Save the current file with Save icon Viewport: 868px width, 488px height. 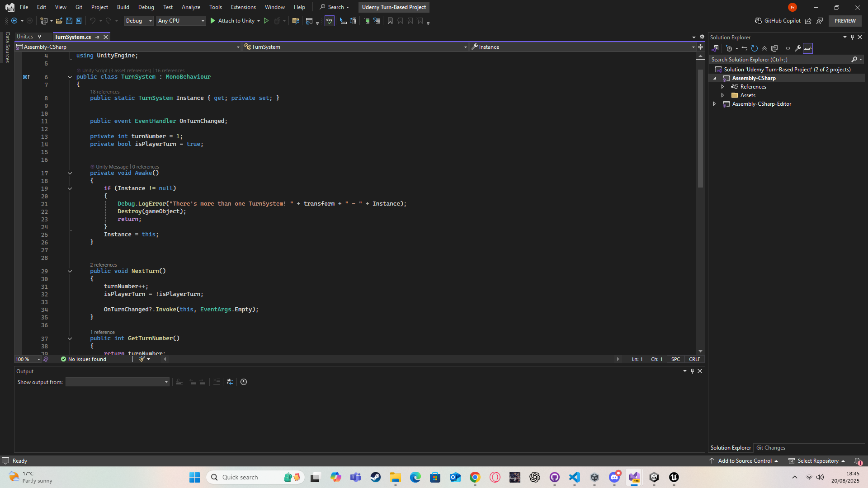click(69, 21)
